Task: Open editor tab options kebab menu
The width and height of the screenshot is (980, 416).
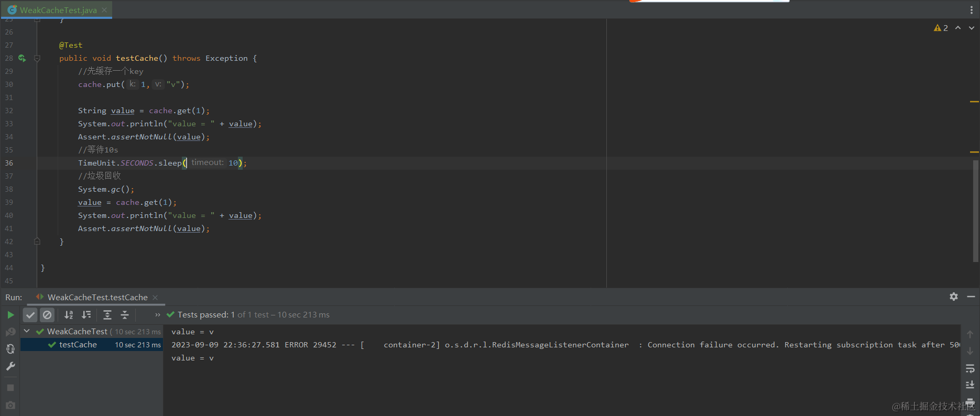Action: pyautogui.click(x=971, y=10)
